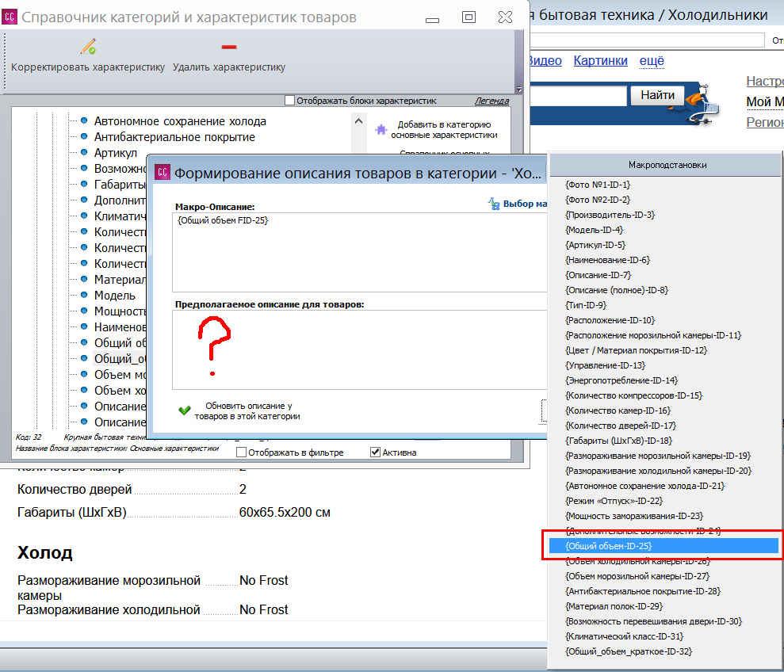Pick macro {Климатический класс-ID-31}
Image resolution: width=784 pixels, height=672 pixels.
point(624,636)
